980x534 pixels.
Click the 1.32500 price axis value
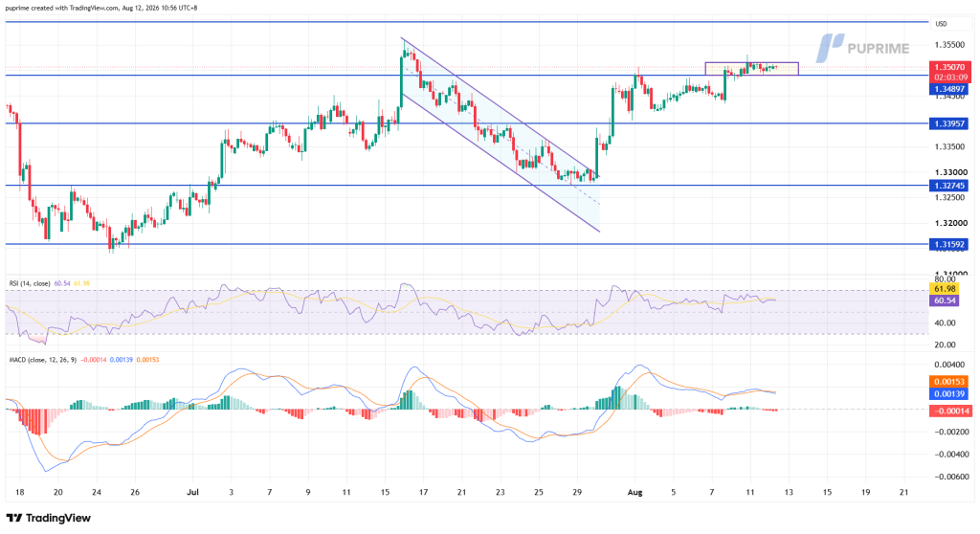pos(950,197)
